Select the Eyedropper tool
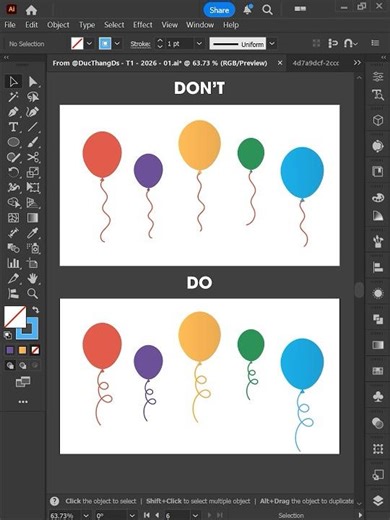 tap(32, 233)
